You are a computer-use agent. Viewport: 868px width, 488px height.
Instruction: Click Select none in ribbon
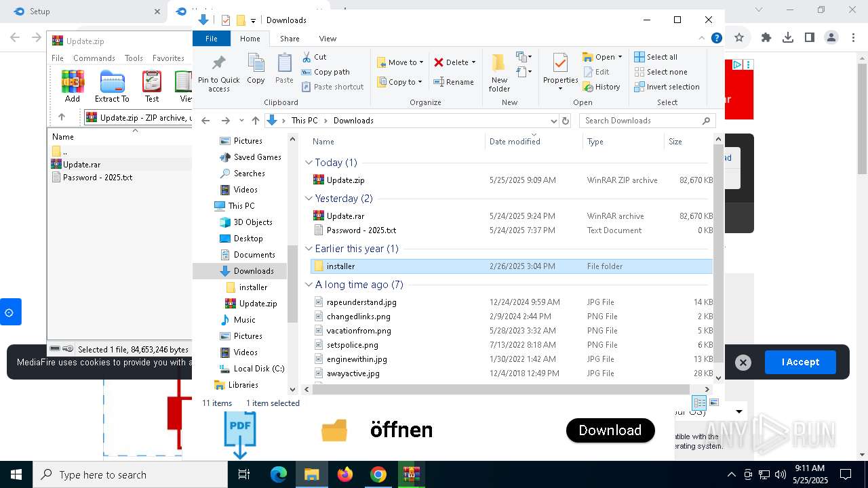660,72
